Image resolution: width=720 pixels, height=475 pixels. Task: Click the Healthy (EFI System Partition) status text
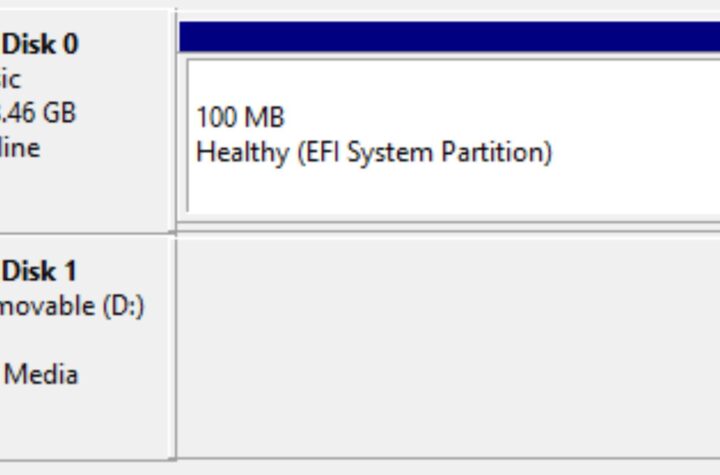coord(374,153)
